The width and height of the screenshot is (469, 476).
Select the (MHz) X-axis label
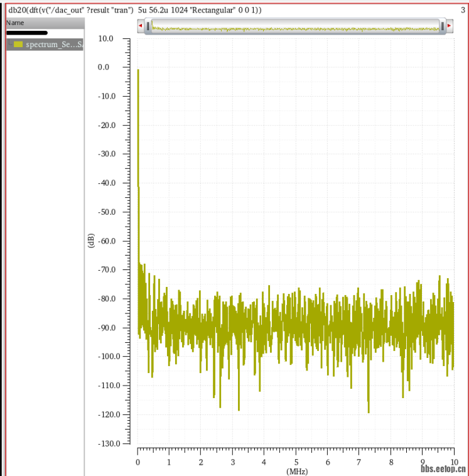click(296, 471)
